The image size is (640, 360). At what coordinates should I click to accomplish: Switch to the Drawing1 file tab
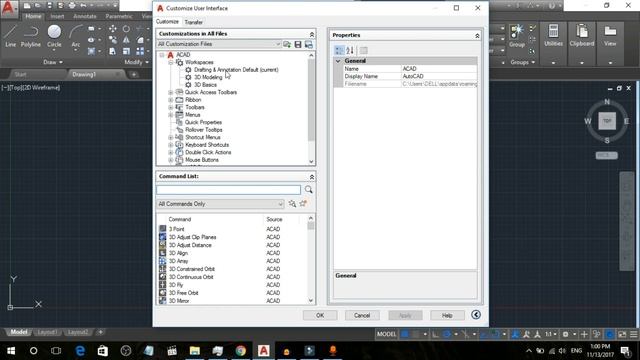(x=84, y=74)
